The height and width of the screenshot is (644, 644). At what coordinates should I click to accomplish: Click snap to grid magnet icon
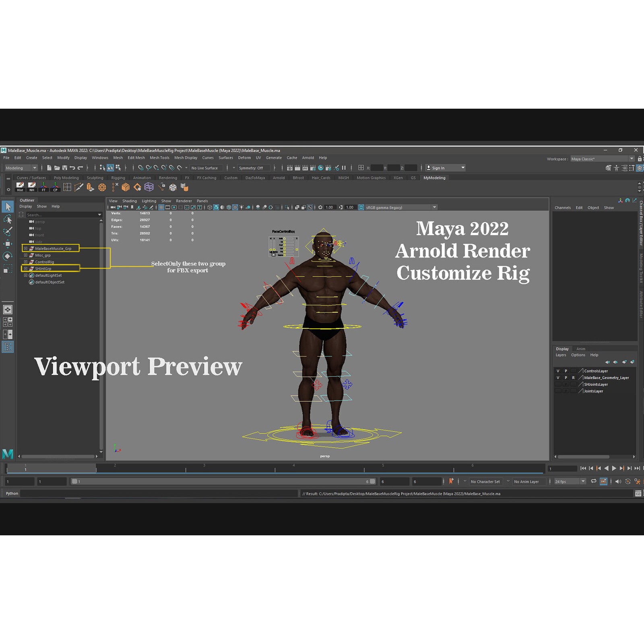click(x=141, y=168)
